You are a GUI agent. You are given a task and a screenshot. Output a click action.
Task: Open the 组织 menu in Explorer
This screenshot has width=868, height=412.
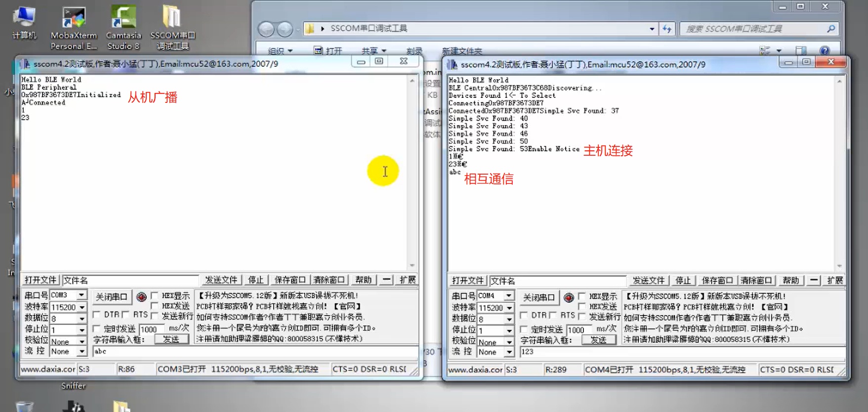coord(280,50)
